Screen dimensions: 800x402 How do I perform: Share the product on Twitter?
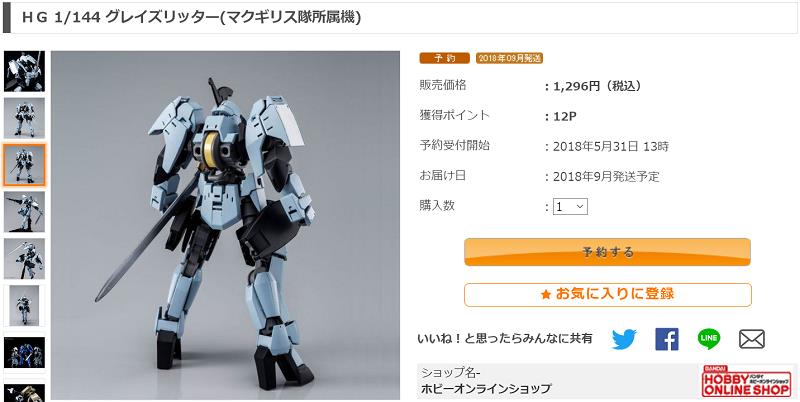pyautogui.click(x=624, y=339)
